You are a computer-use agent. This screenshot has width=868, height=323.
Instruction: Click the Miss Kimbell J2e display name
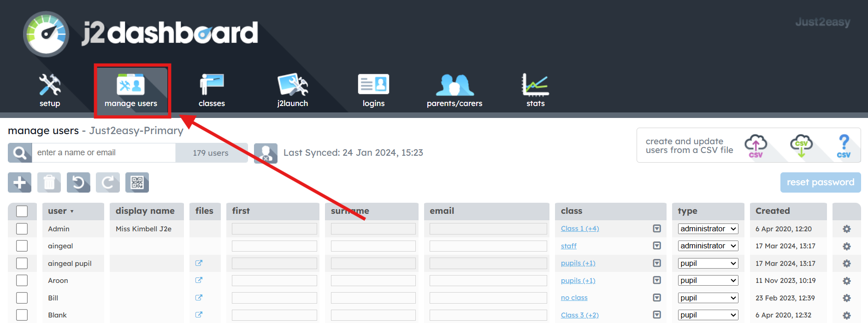pyautogui.click(x=143, y=229)
